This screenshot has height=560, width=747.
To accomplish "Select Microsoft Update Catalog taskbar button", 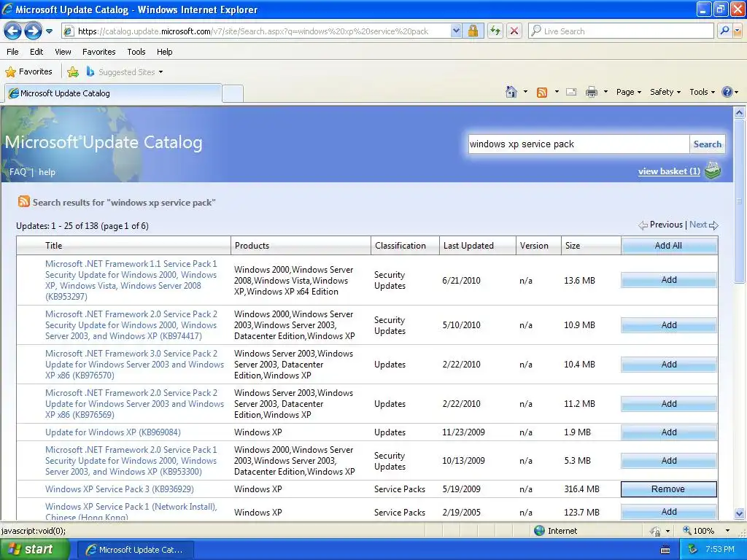I will 136,550.
